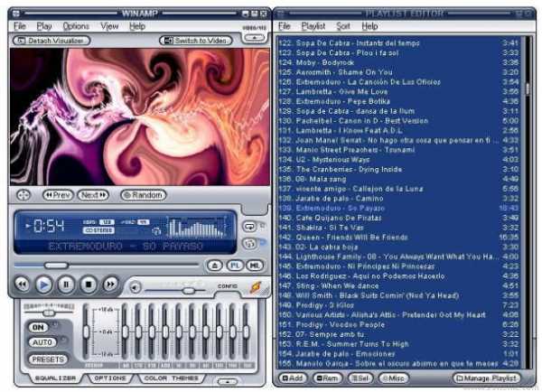Switch to the COLOR THEMES tab

[x=170, y=378]
